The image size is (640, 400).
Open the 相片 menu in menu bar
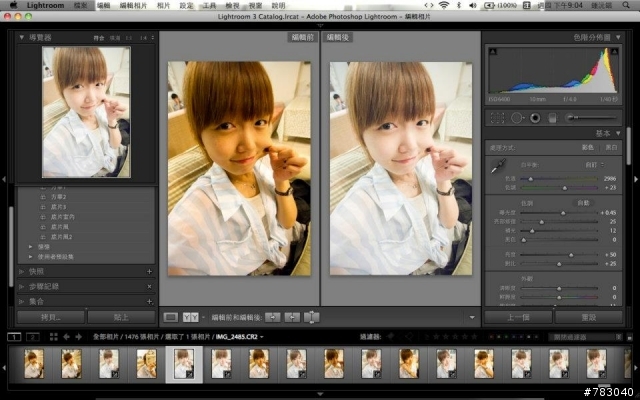[163, 6]
